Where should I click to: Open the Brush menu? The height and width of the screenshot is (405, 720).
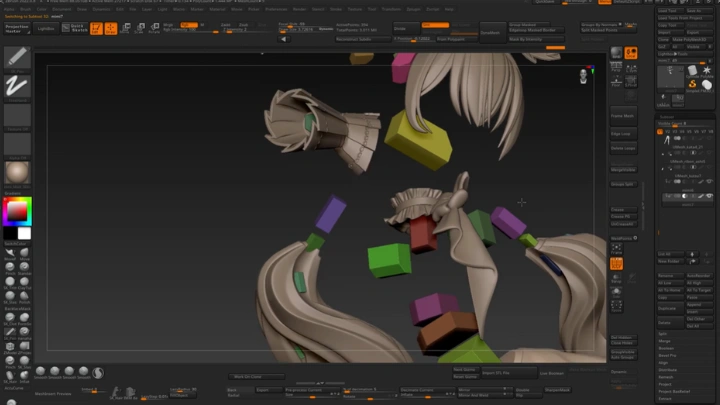26,9
